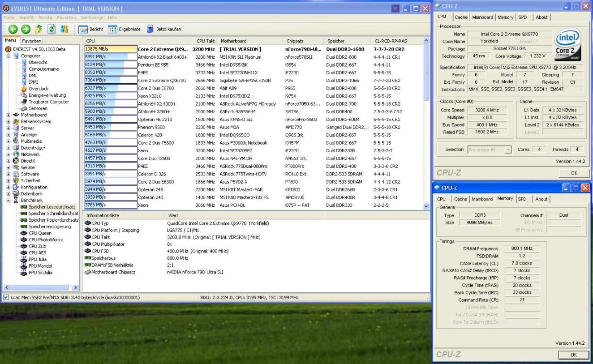Open Mainboard tab in upper CPU-Z window
Image resolution: width=593 pixels, height=364 pixels.
pos(482,17)
